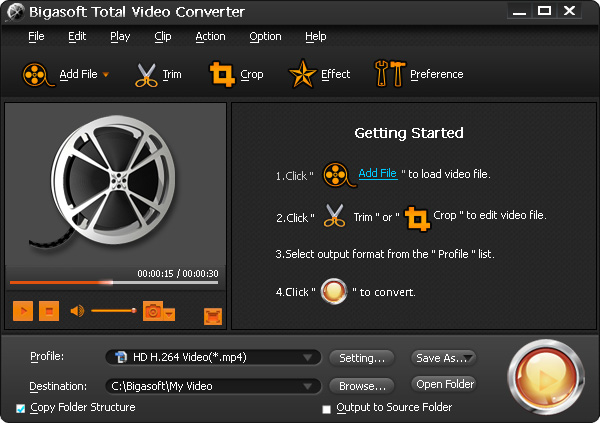Viewport: 600px width, 423px height.
Task: Click the Play button in preview panel
Action: [x=23, y=311]
